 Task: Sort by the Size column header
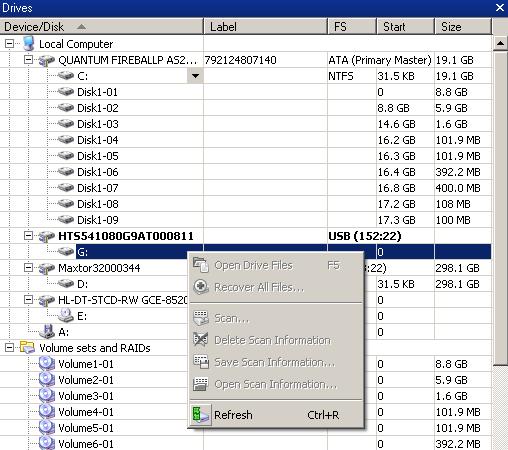463,27
